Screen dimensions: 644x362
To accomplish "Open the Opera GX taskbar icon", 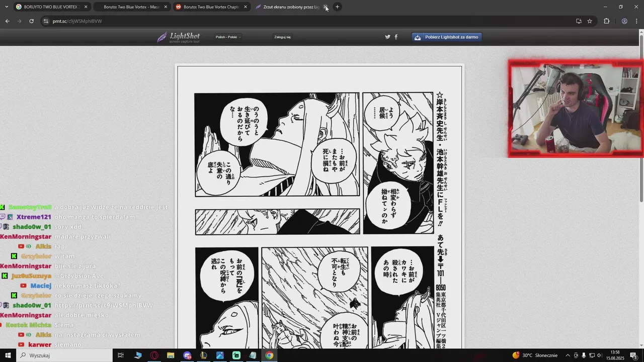I will click(x=154, y=355).
